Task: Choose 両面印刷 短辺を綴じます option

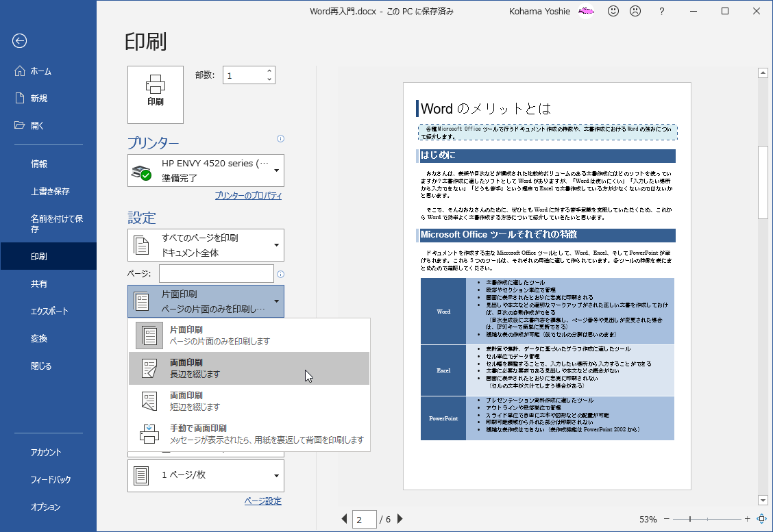Action: point(249,401)
